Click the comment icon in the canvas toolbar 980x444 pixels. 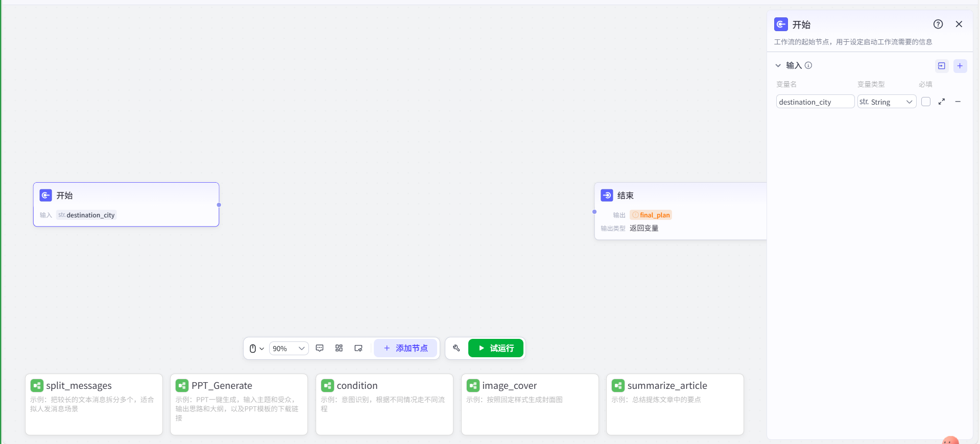pyautogui.click(x=320, y=348)
